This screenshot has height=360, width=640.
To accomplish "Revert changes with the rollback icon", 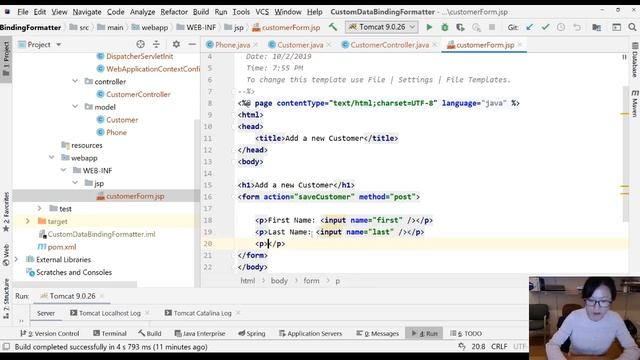I will click(577, 27).
